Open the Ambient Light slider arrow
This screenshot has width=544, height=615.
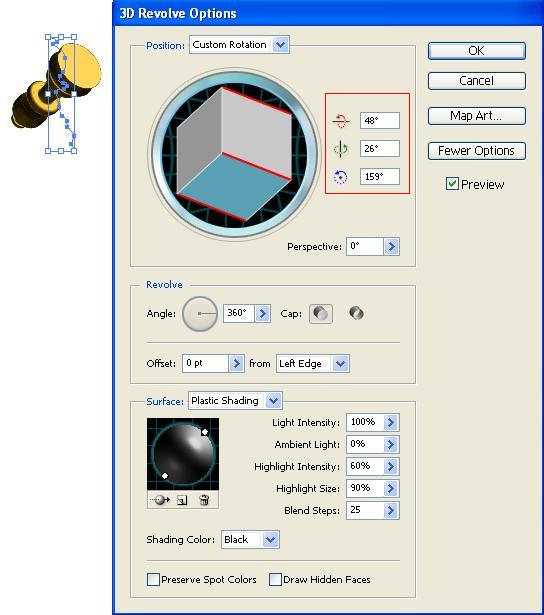click(x=391, y=444)
